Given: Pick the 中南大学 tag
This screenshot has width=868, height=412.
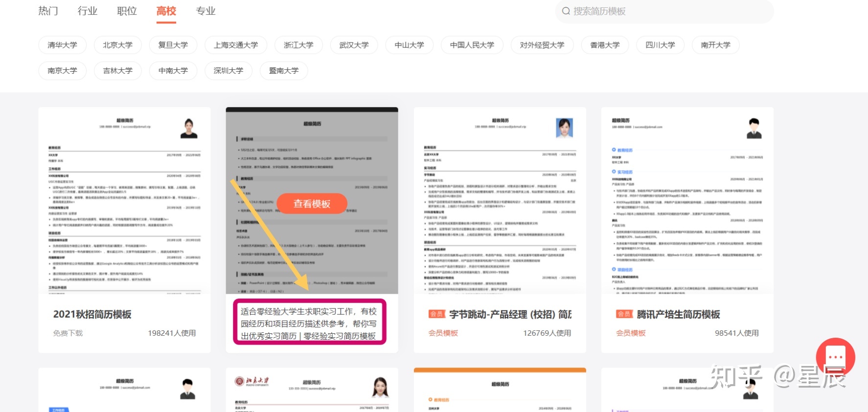Looking at the screenshot, I should point(173,70).
